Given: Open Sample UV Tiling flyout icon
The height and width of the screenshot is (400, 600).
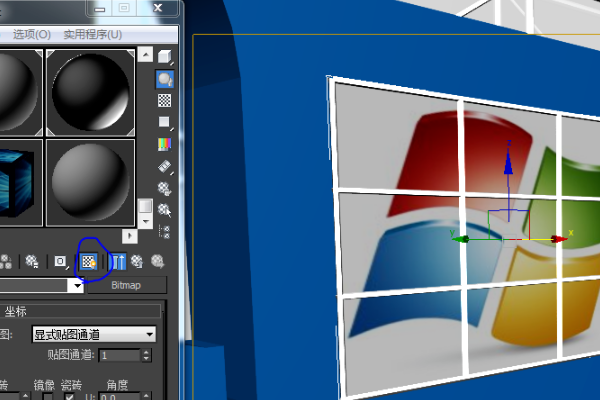Looking at the screenshot, I should tap(165, 122).
